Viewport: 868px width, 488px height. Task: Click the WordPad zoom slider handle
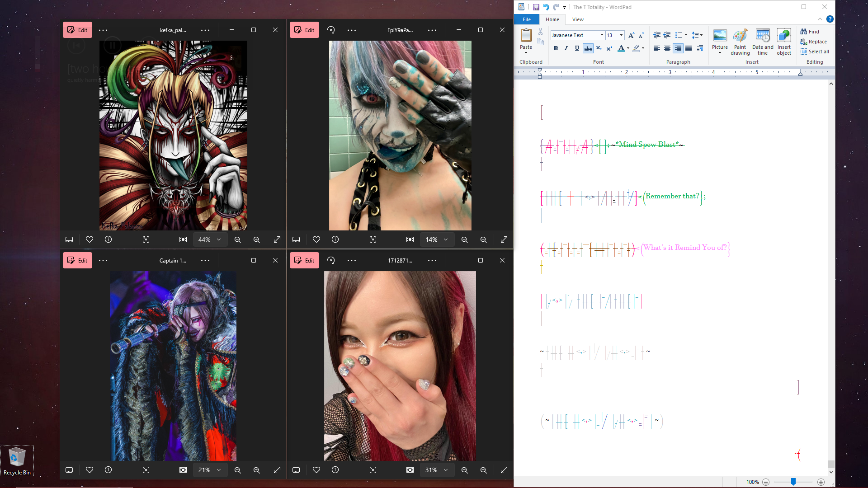click(x=793, y=482)
